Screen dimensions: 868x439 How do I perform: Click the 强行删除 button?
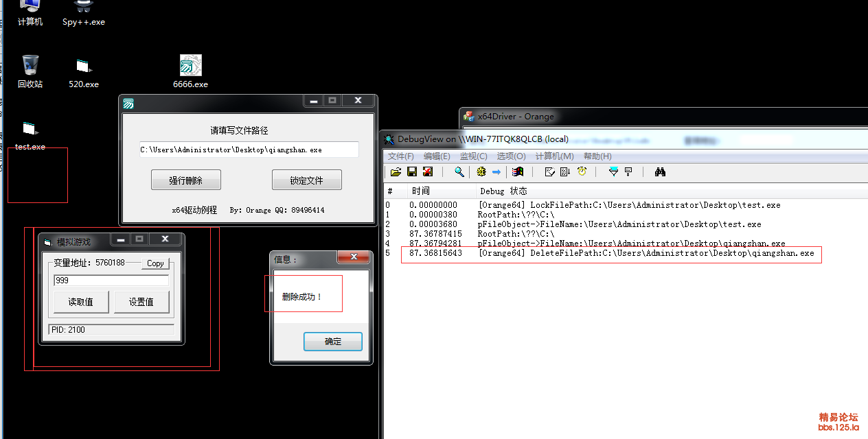186,180
